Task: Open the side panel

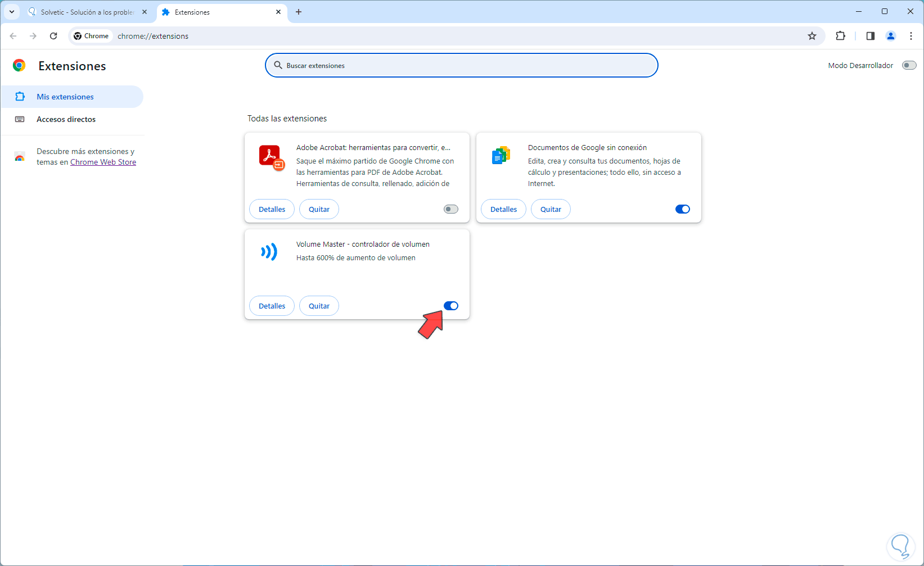Action: click(871, 36)
